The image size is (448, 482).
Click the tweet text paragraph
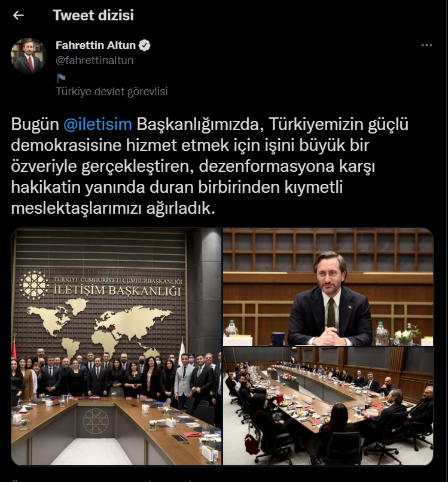(210, 166)
